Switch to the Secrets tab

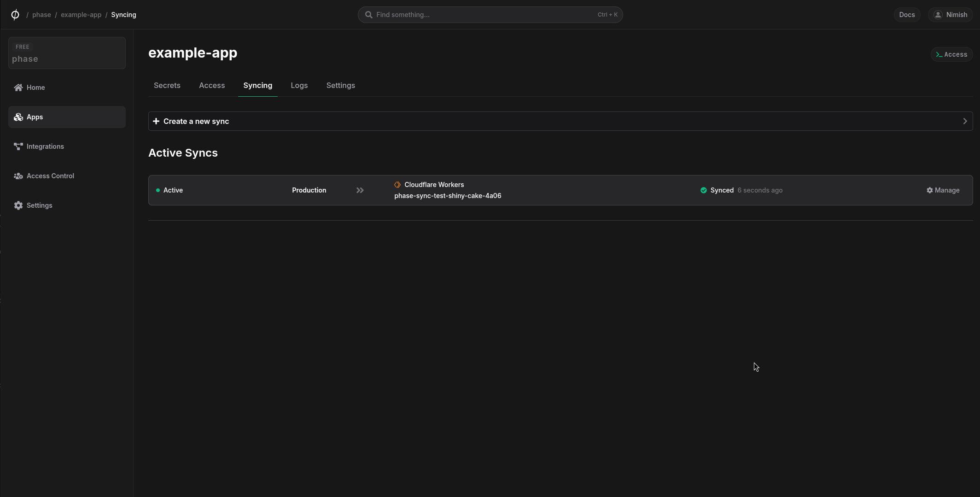click(x=167, y=86)
